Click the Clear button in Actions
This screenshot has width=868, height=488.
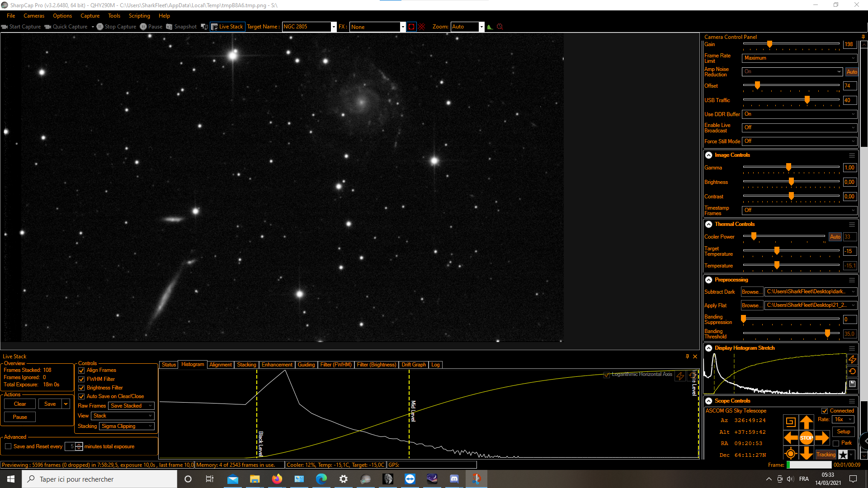coord(20,404)
